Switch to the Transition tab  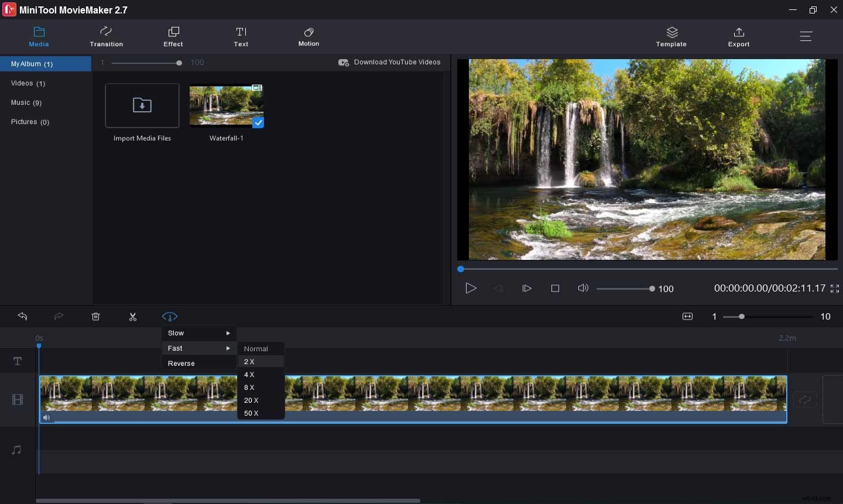coord(106,36)
